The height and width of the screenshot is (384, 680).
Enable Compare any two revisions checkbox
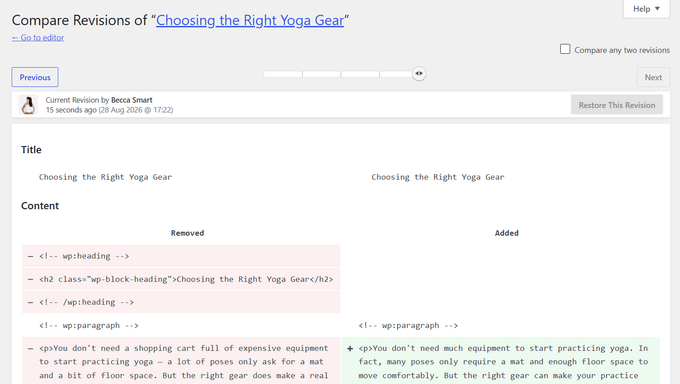[x=565, y=49]
